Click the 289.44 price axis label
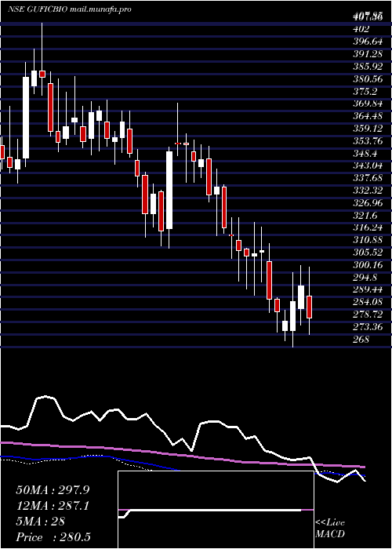The width and height of the screenshot is (392, 549). (369, 289)
